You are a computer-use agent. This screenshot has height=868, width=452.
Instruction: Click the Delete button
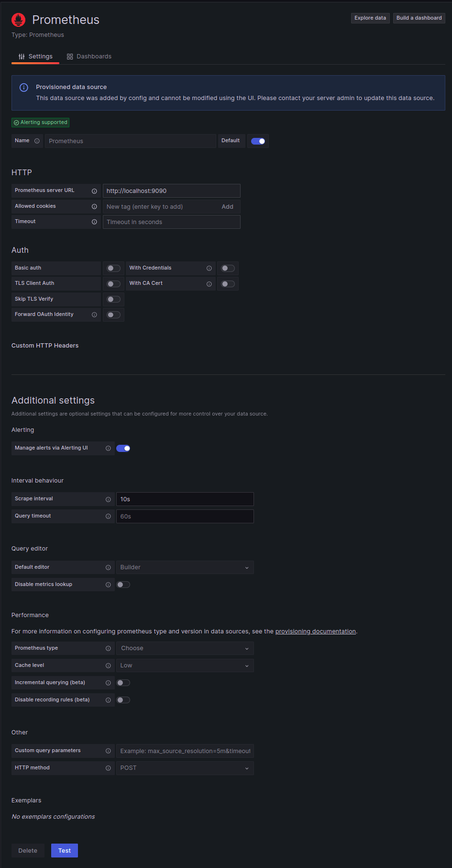click(x=28, y=851)
